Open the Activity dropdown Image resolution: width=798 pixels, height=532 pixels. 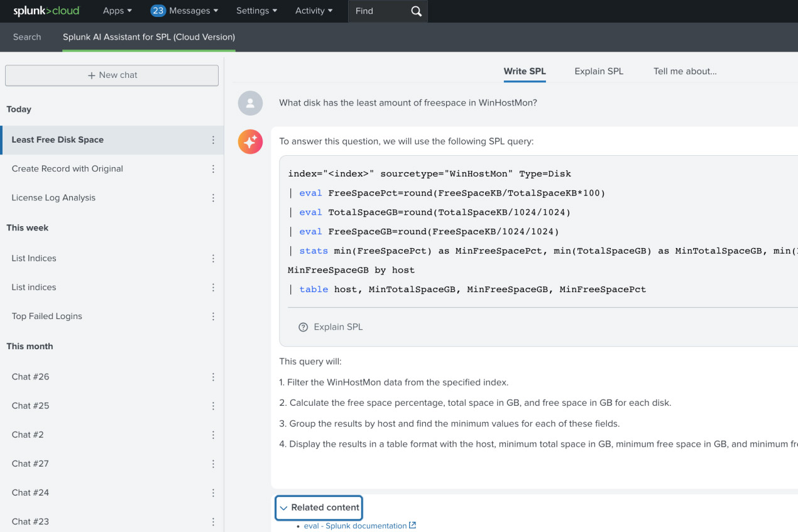[x=313, y=11]
